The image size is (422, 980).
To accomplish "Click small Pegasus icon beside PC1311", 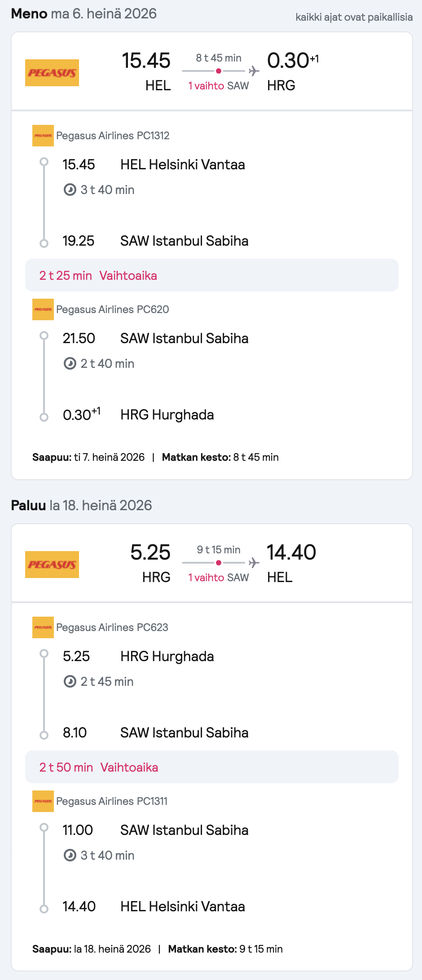I will pyautogui.click(x=43, y=801).
